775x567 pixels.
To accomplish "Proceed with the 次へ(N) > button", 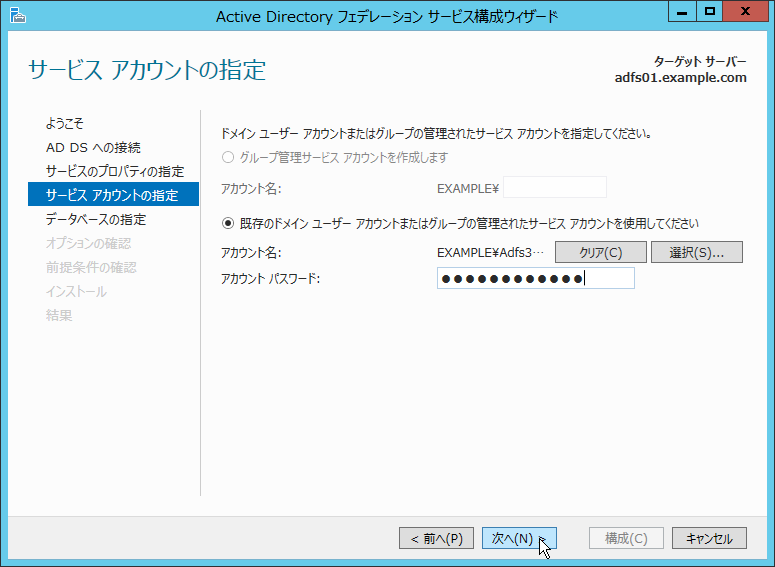I will point(519,538).
